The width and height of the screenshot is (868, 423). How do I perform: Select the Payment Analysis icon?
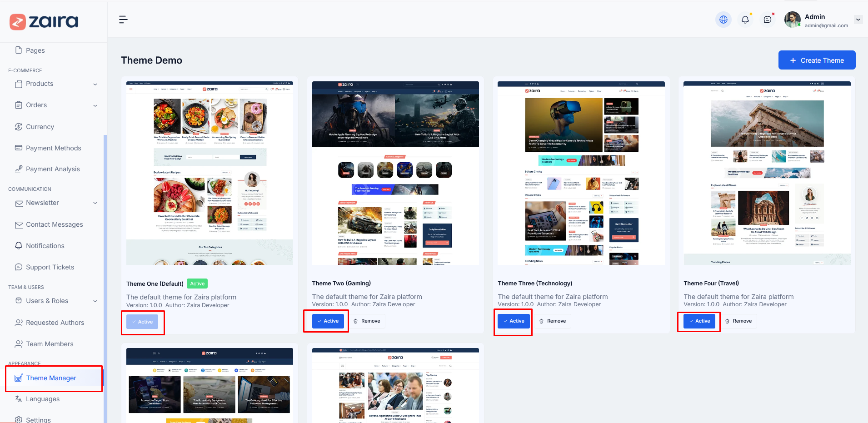18,169
